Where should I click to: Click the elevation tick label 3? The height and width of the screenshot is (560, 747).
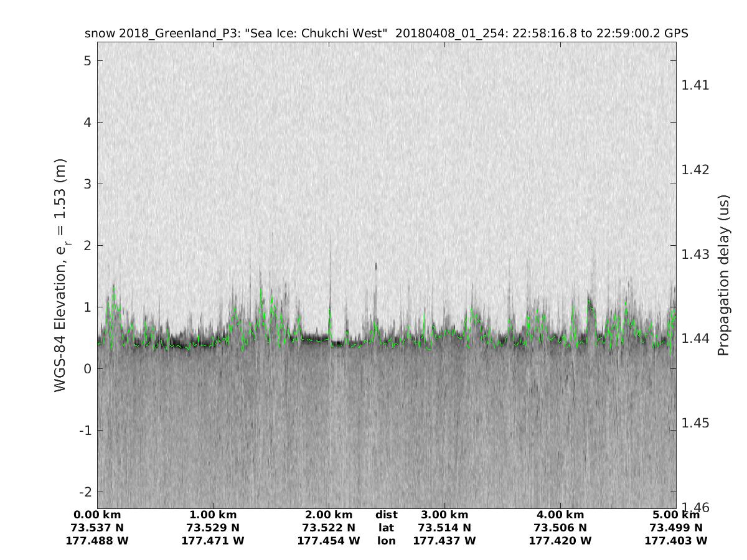coord(88,184)
